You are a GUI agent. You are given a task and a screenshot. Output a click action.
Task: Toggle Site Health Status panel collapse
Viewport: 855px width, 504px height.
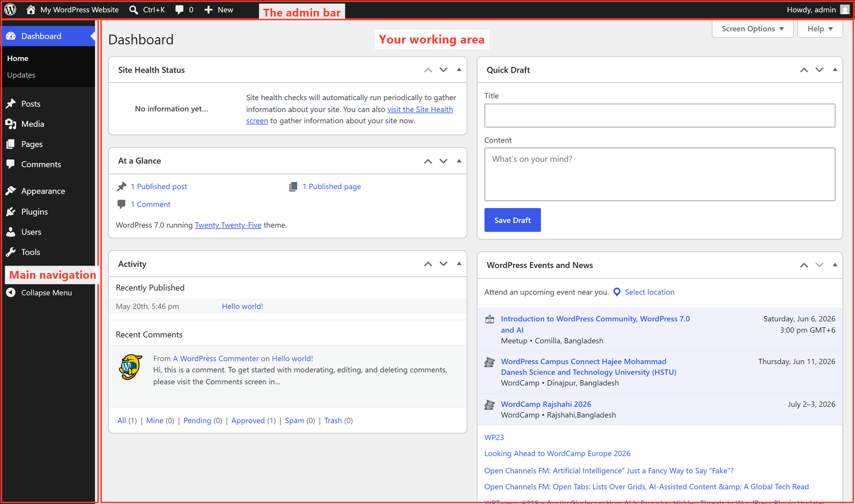click(x=459, y=69)
